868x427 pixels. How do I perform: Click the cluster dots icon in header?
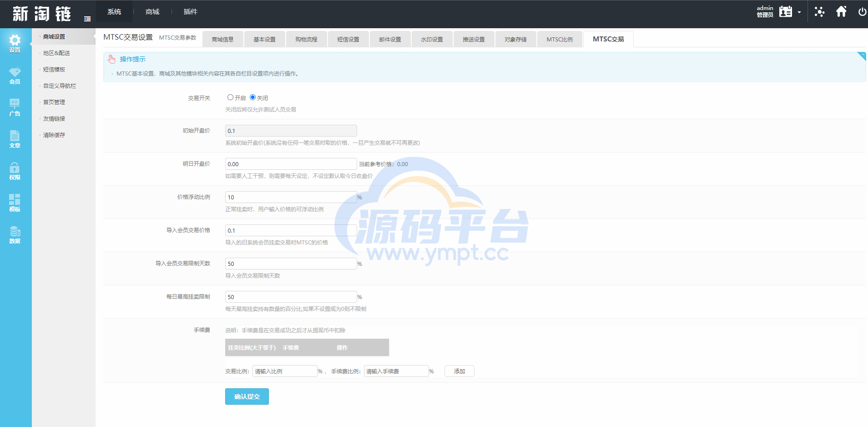click(x=819, y=12)
